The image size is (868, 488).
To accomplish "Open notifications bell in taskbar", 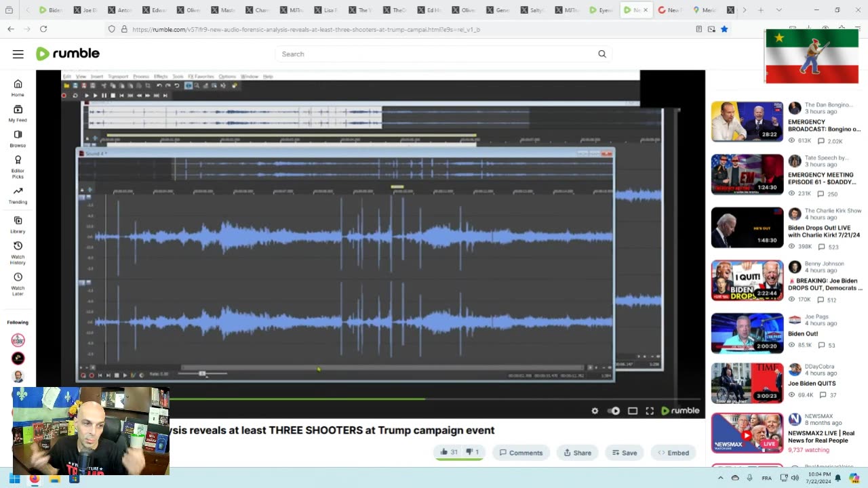I will click(x=837, y=478).
